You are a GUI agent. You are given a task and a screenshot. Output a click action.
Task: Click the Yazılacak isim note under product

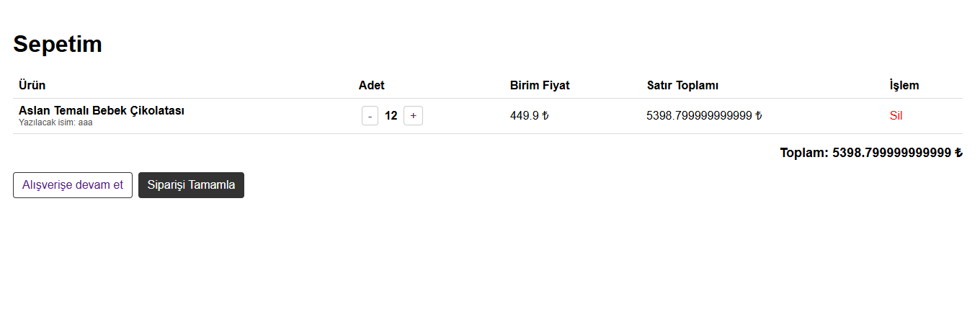click(x=55, y=122)
